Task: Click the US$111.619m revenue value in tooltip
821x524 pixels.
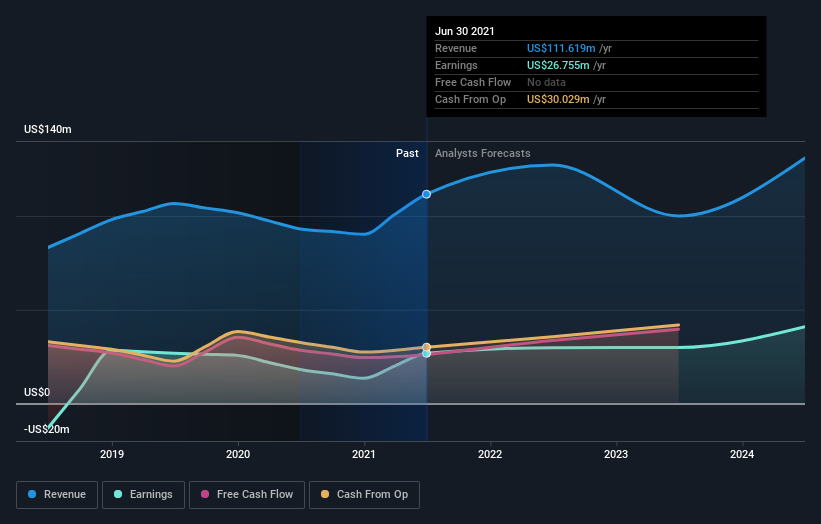Action: point(561,48)
